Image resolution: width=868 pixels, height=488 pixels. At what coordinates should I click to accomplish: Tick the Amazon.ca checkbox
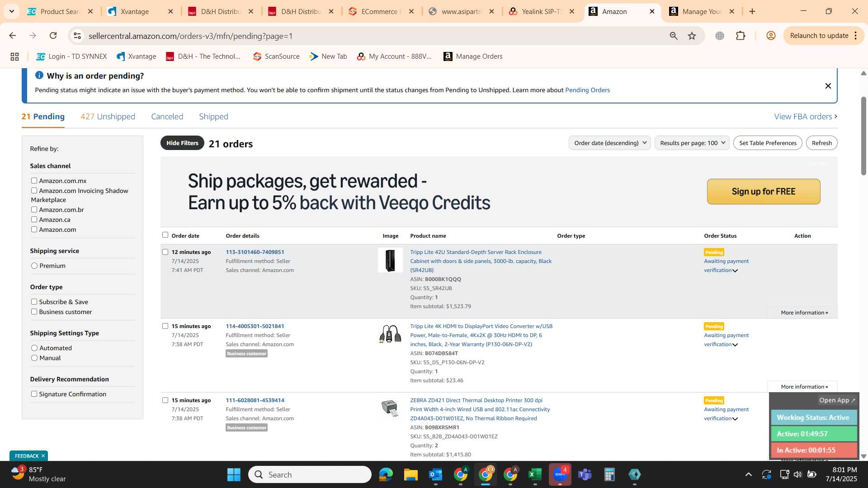pyautogui.click(x=34, y=220)
